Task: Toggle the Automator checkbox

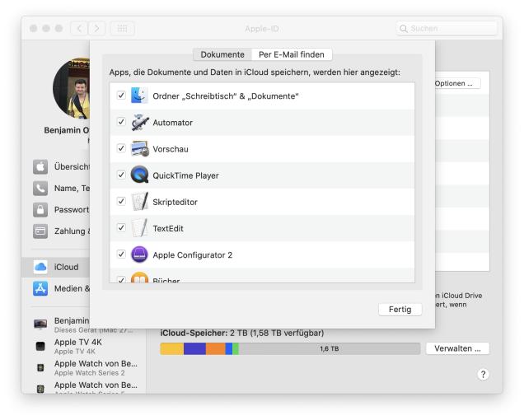Action: point(121,122)
